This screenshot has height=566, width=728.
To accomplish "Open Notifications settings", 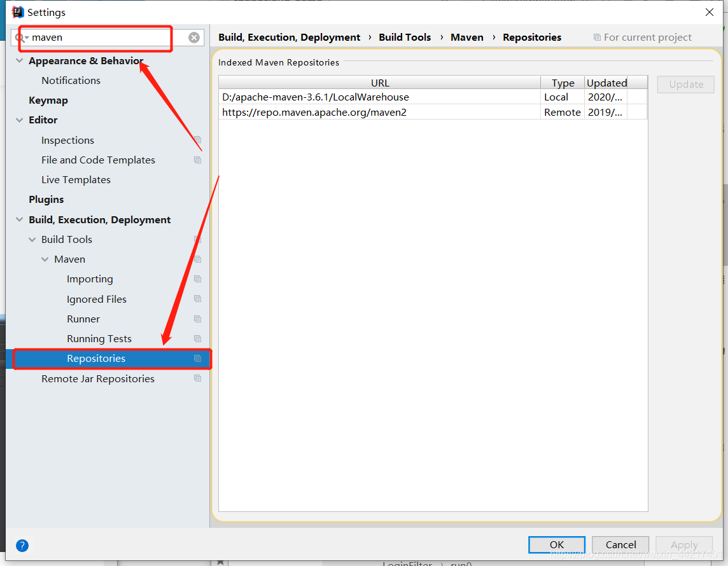I will (x=71, y=81).
